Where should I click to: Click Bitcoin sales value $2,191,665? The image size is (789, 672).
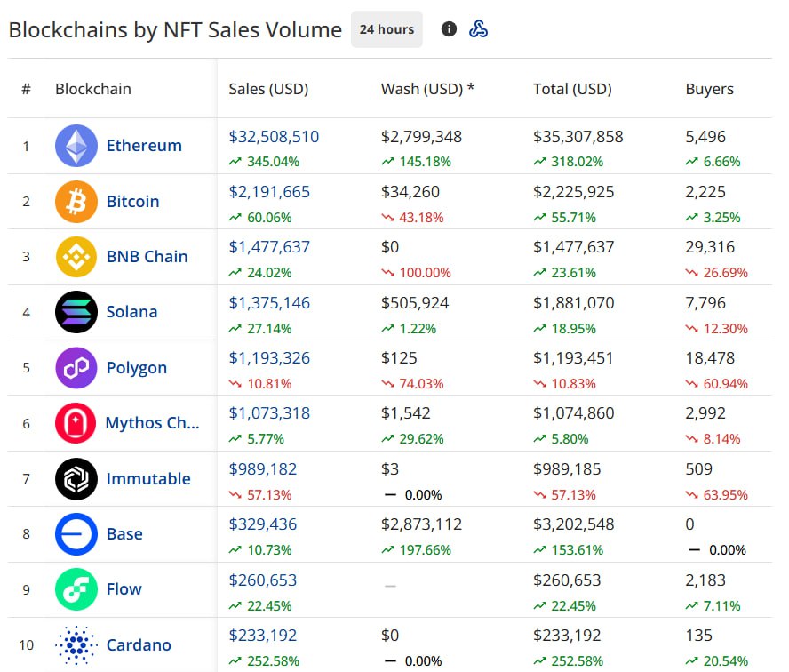click(269, 192)
